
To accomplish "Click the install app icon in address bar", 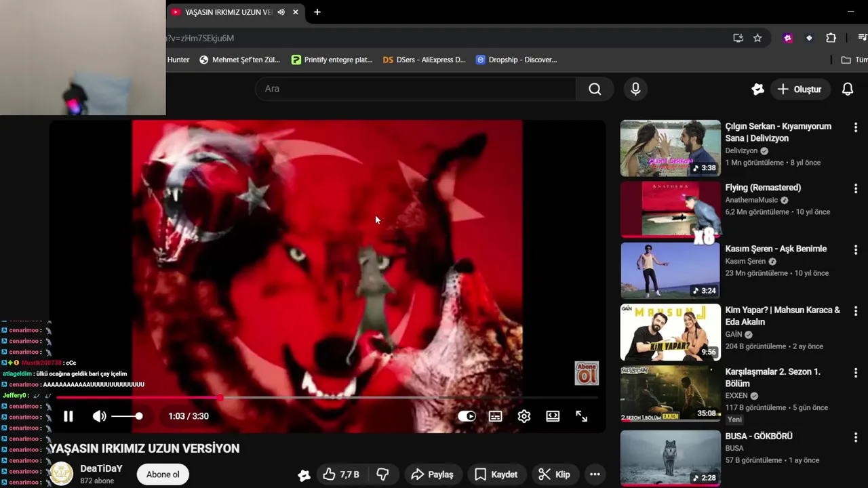I will pyautogui.click(x=738, y=38).
